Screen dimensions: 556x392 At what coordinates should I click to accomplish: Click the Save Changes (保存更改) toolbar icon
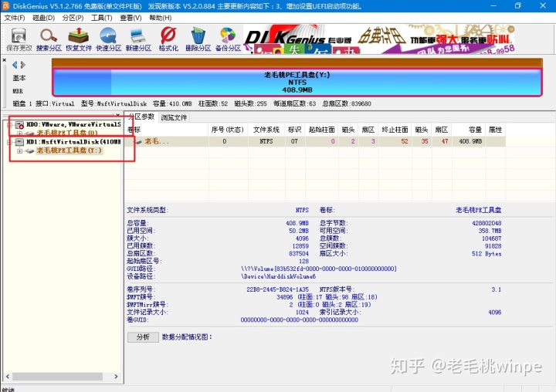point(19,39)
